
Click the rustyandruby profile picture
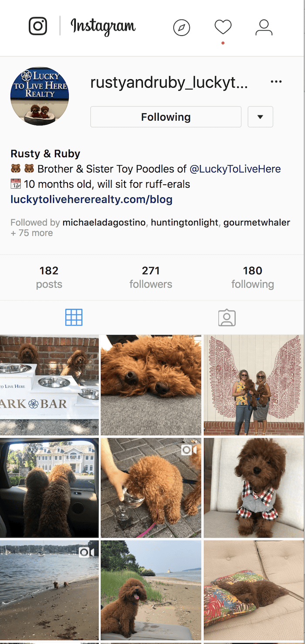tap(40, 96)
